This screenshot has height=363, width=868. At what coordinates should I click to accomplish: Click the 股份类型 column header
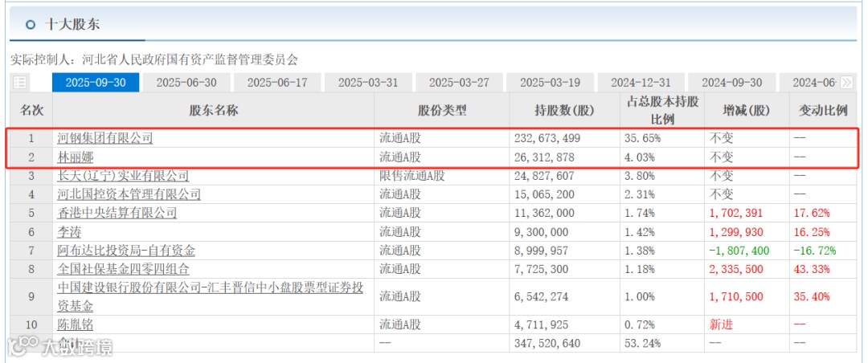pos(442,110)
